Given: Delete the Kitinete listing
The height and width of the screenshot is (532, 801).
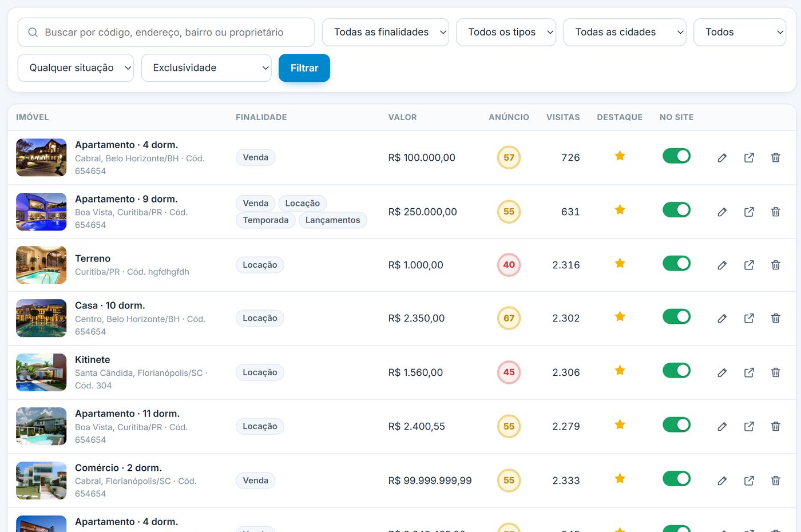Looking at the screenshot, I should (776, 372).
